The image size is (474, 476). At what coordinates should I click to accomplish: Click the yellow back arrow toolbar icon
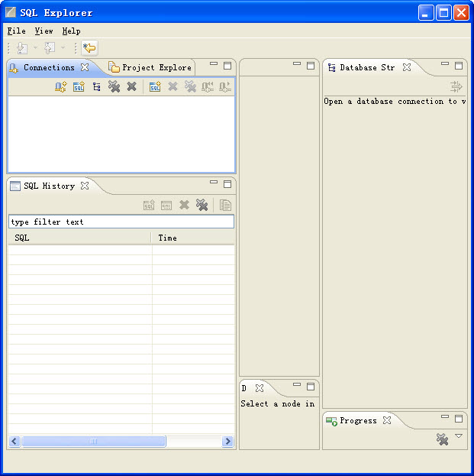[x=90, y=48]
